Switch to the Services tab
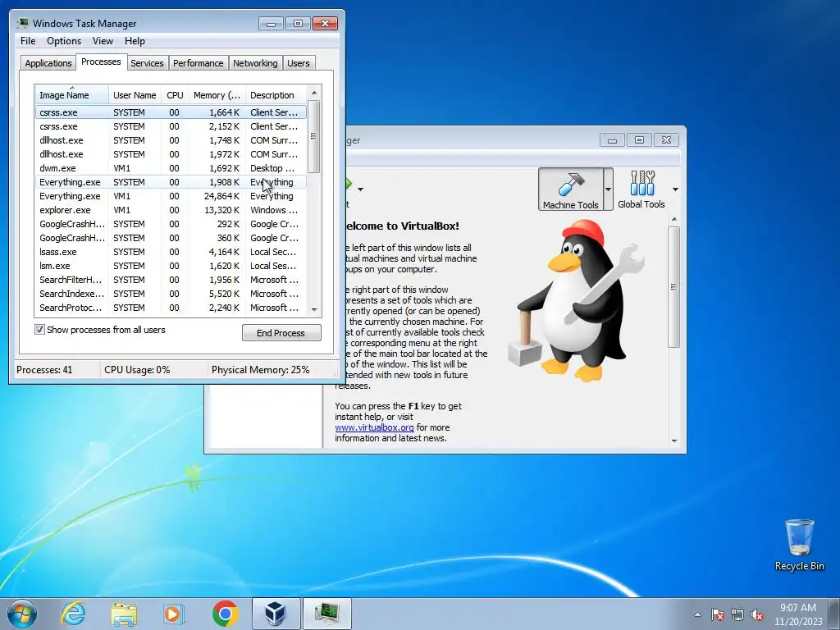 pyautogui.click(x=147, y=63)
